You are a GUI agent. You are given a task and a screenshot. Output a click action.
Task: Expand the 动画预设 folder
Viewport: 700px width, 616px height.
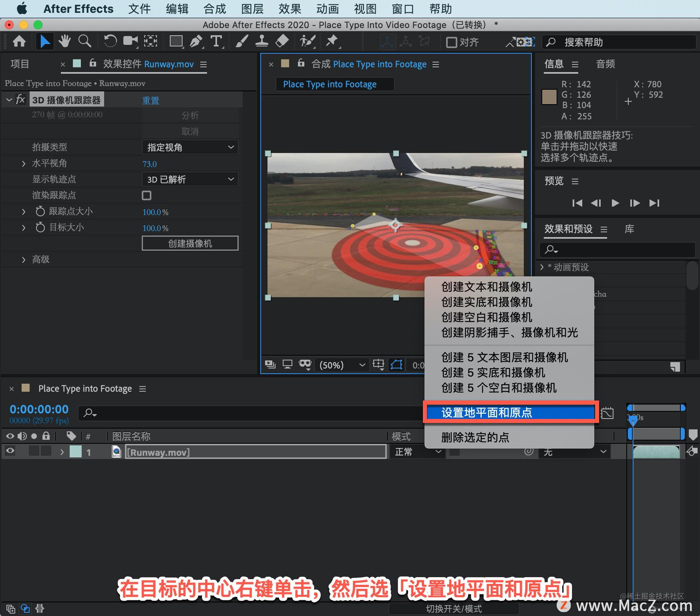tap(542, 267)
